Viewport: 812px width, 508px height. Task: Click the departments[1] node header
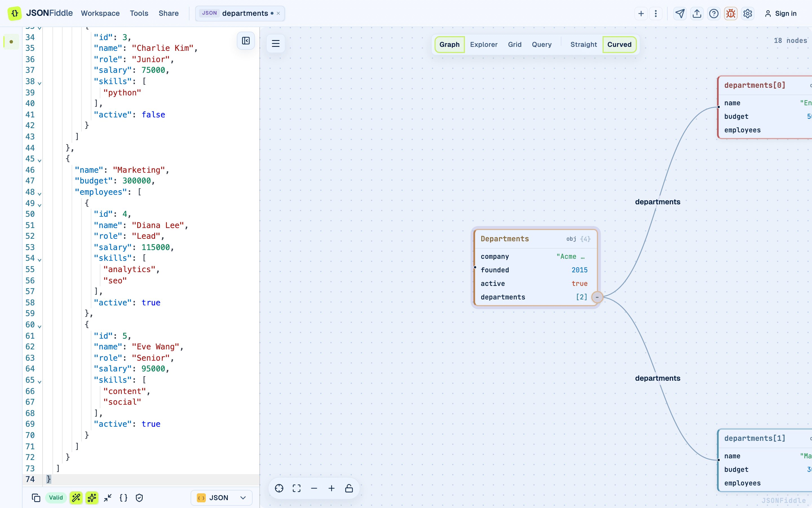[765, 439]
